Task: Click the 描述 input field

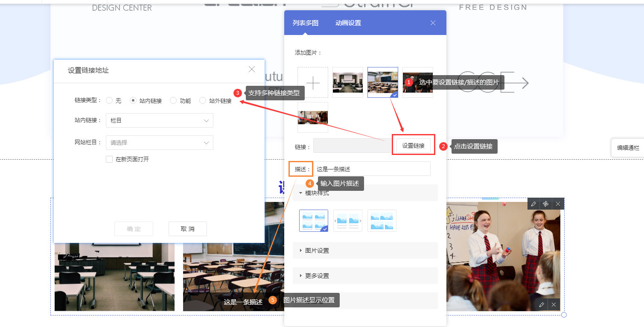Action: pyautogui.click(x=372, y=169)
